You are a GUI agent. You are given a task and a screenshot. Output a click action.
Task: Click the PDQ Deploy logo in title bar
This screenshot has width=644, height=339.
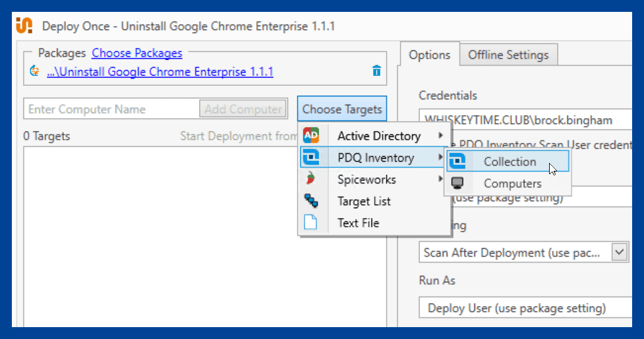pyautogui.click(x=24, y=26)
